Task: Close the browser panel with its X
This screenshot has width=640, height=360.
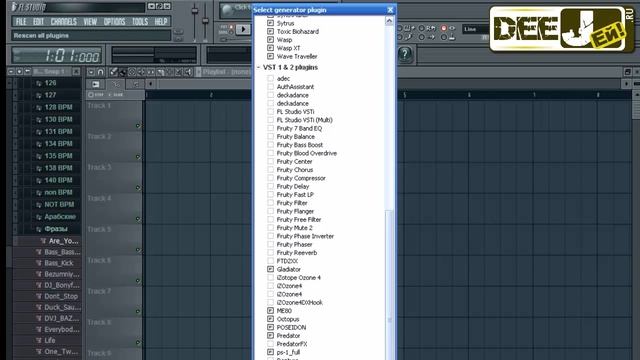Action: (76, 72)
